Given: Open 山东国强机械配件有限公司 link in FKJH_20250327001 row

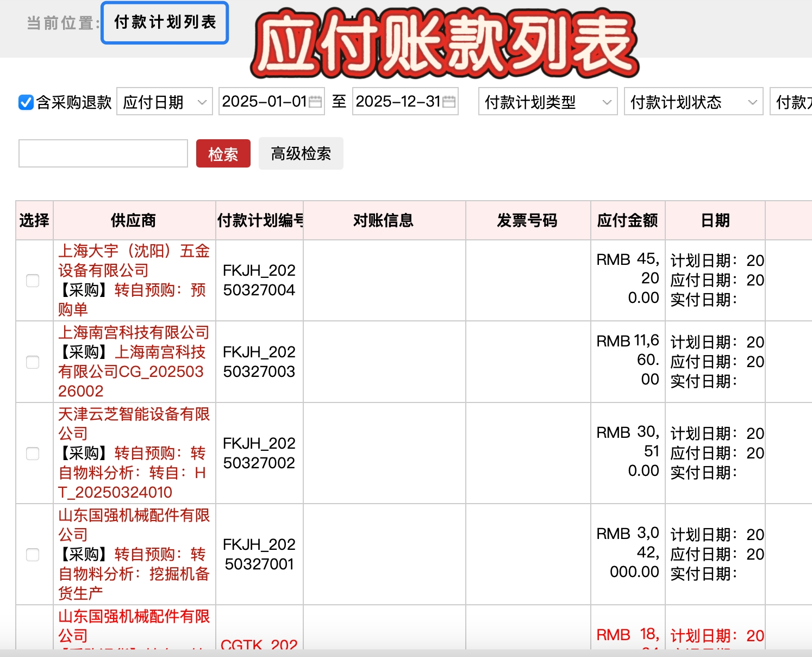Looking at the screenshot, I should (x=134, y=525).
